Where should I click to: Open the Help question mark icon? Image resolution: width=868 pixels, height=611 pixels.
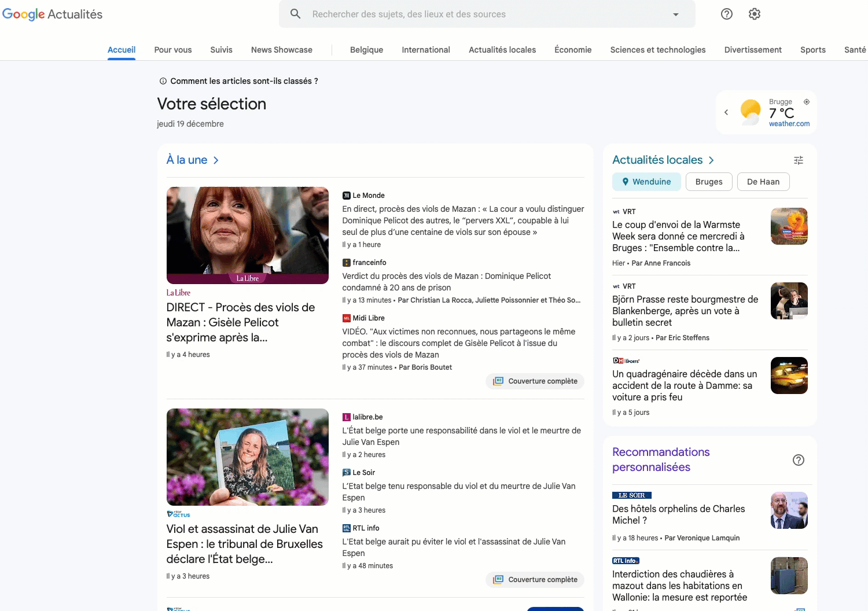point(727,14)
